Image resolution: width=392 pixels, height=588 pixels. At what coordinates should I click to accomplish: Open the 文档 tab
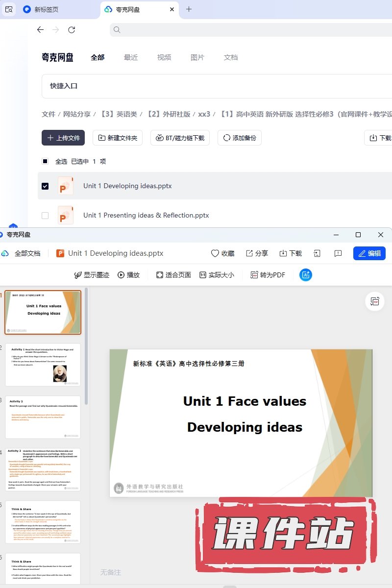point(231,57)
